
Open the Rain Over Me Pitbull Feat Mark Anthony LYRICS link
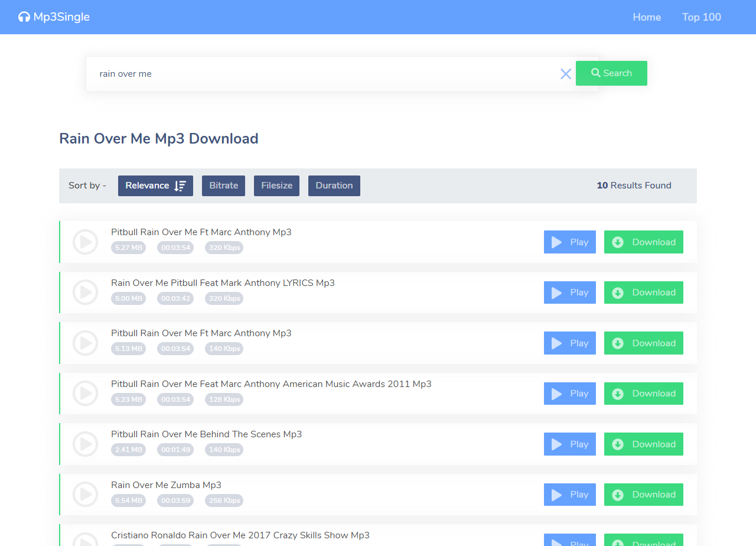click(223, 282)
